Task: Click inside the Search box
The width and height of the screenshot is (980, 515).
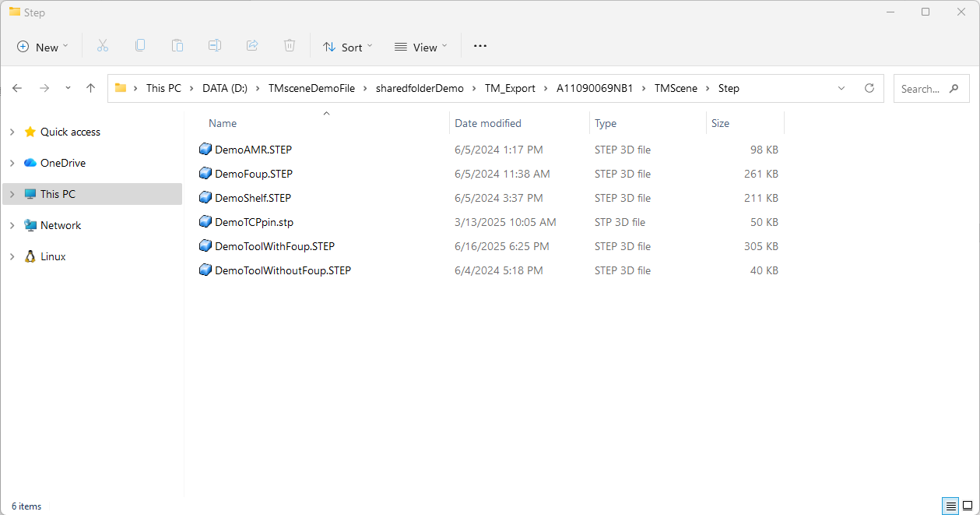Action: coord(921,89)
